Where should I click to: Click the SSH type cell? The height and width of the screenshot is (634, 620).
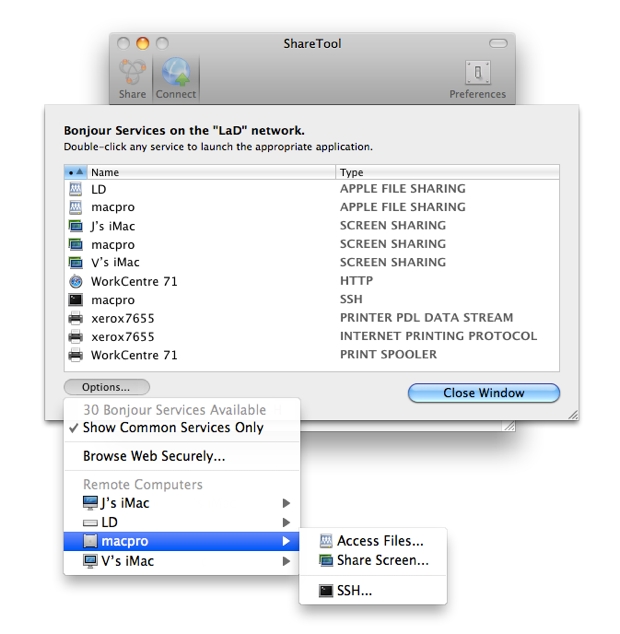[351, 299]
